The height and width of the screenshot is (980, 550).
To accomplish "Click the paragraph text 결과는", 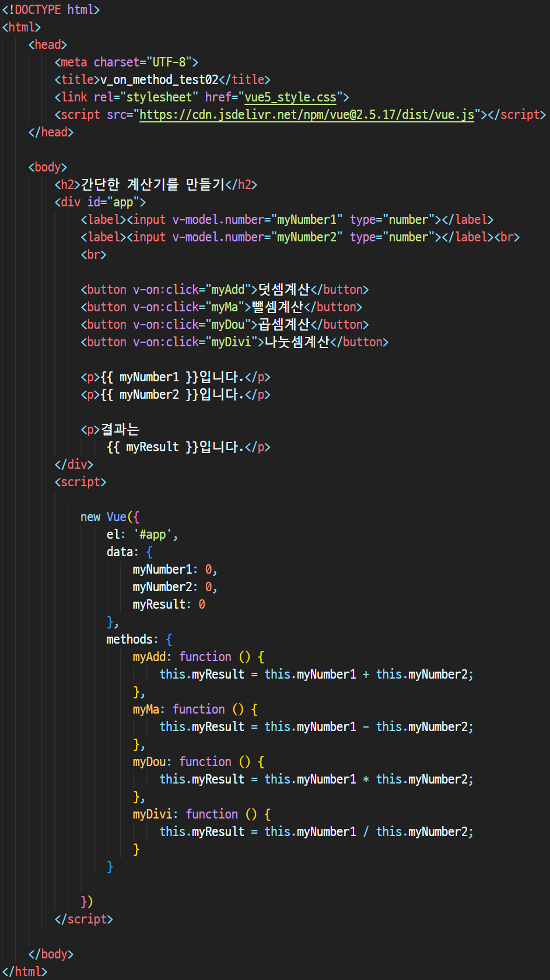I will tap(120, 430).
